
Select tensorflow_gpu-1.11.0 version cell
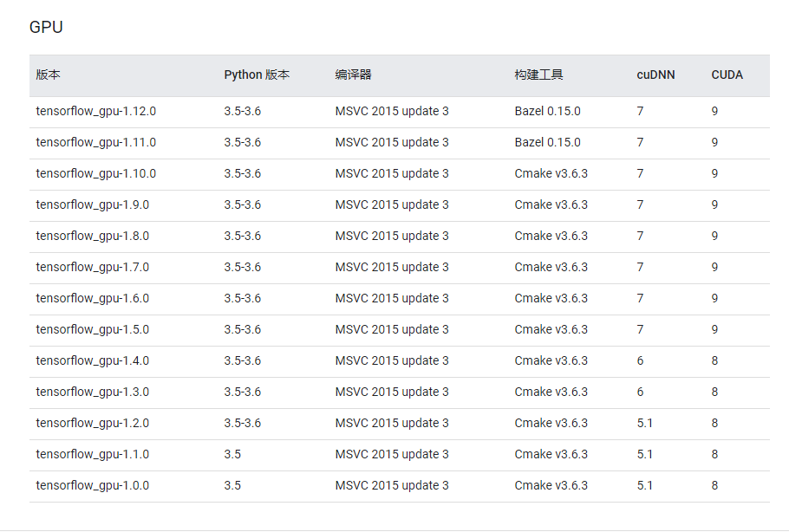96,142
